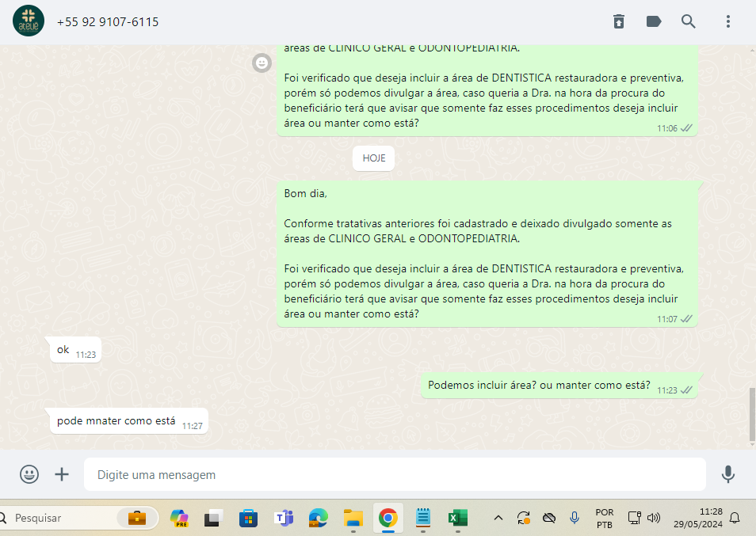Screen dimensions: 756x536
Task: Select the 11:07 'Bom dia' message bubble
Action: [487, 254]
